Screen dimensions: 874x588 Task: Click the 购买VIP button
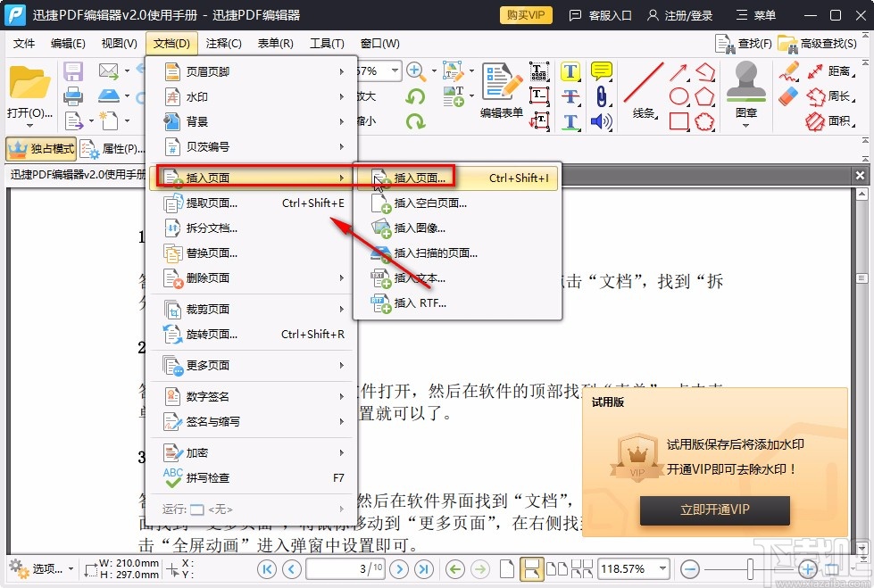525,14
